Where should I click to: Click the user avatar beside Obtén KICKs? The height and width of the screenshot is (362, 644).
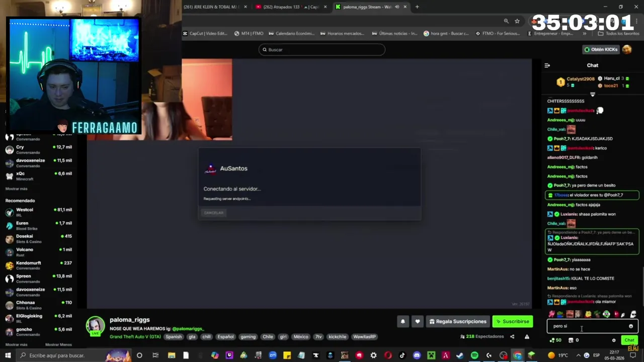(627, 49)
